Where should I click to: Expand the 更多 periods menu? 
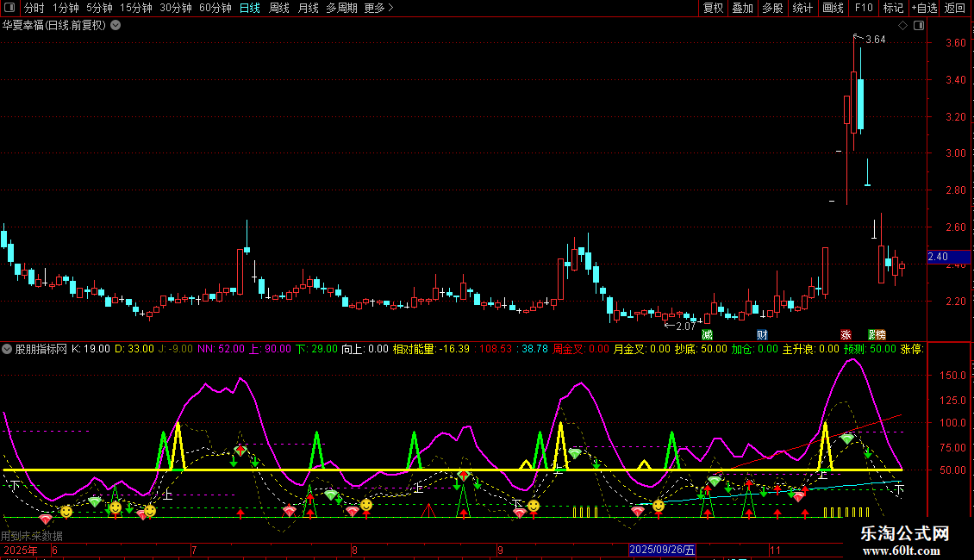(x=378, y=9)
